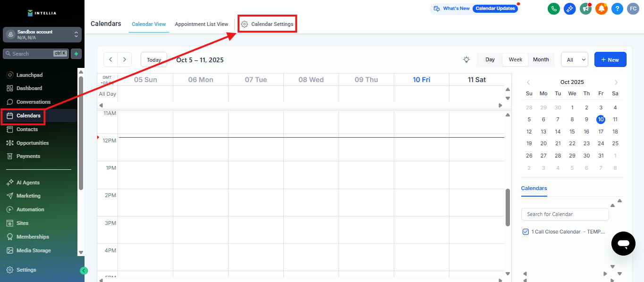Click the green phone dialer icon
The width and height of the screenshot is (644, 282).
pyautogui.click(x=554, y=8)
